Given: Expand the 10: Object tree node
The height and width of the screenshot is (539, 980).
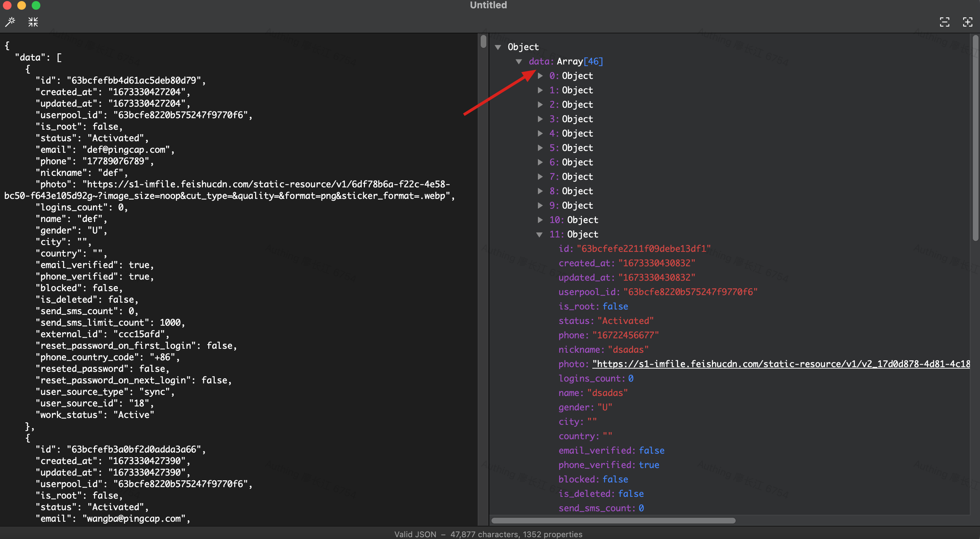Looking at the screenshot, I should [540, 220].
